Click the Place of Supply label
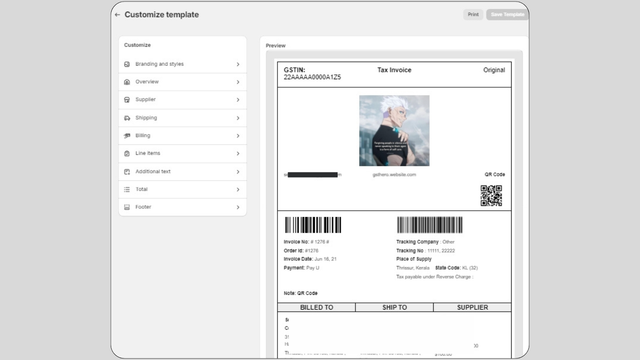Viewport: 640px width, 360px height. click(414, 259)
